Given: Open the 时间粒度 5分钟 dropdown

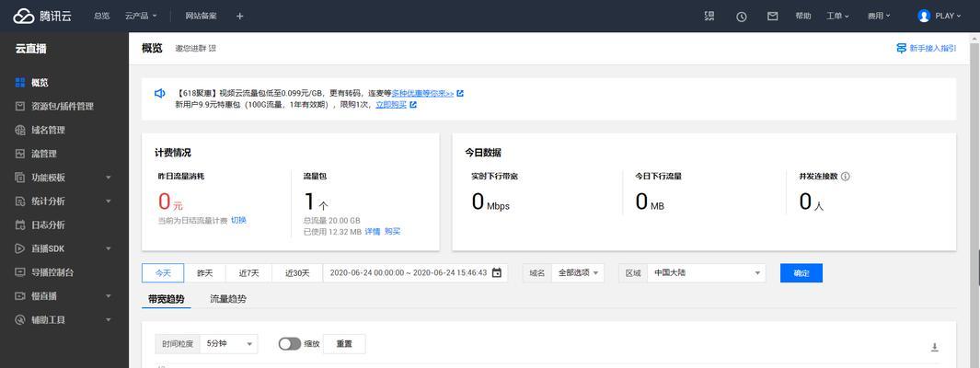Looking at the screenshot, I should point(229,344).
